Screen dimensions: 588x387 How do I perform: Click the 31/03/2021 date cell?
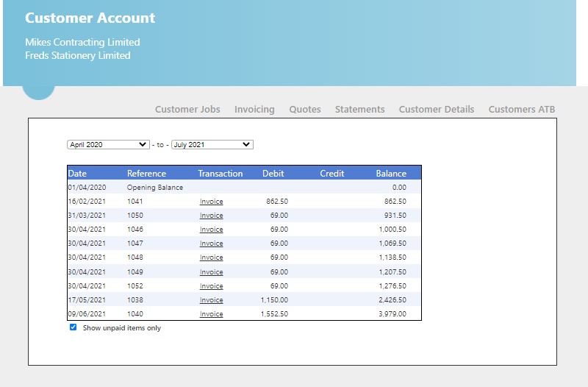click(x=87, y=215)
